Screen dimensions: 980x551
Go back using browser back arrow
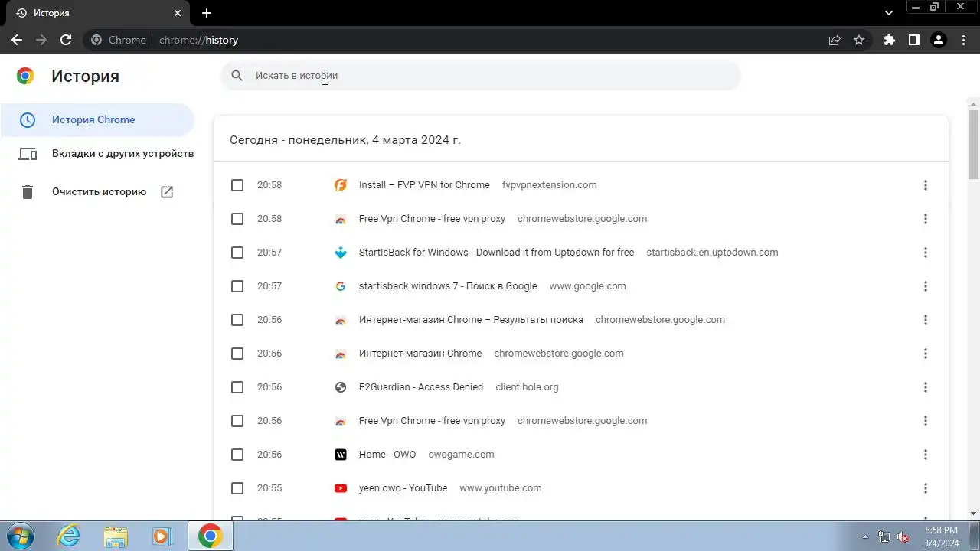coord(17,40)
